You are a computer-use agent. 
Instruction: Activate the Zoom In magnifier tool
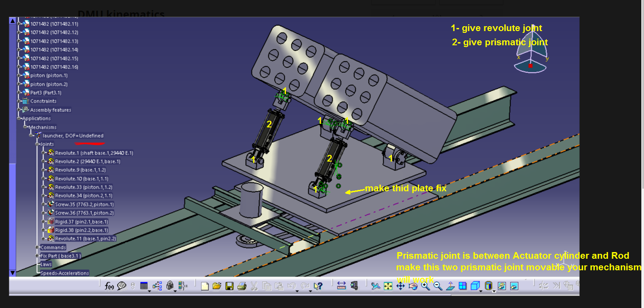coord(424,285)
